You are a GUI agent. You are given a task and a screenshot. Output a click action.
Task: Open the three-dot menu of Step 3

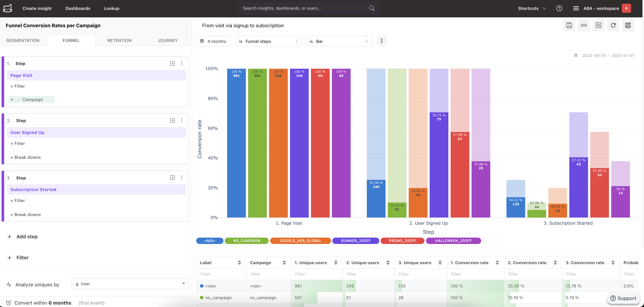click(182, 177)
